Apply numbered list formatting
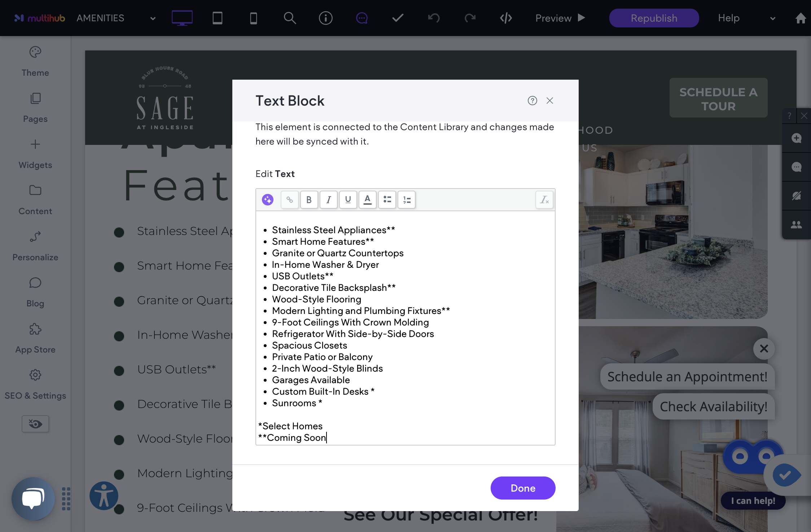Image resolution: width=811 pixels, height=532 pixels. coord(407,199)
